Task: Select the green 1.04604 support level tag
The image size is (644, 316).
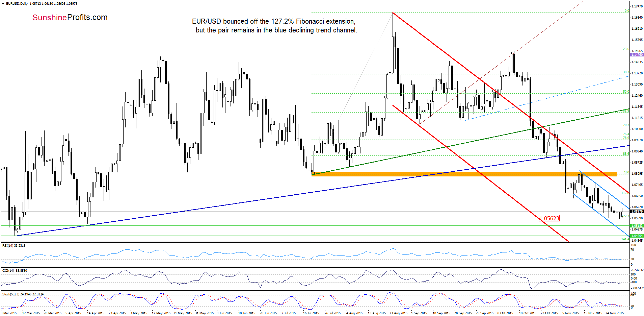Action: (x=637, y=236)
